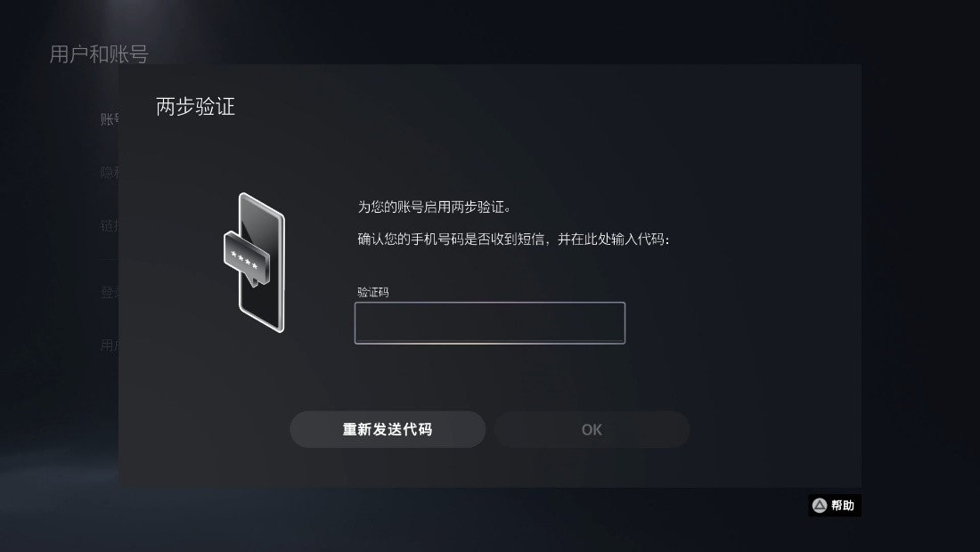This screenshot has height=552, width=980.
Task: Select the partly hidden 账号 sidebar item
Action: pos(110,118)
